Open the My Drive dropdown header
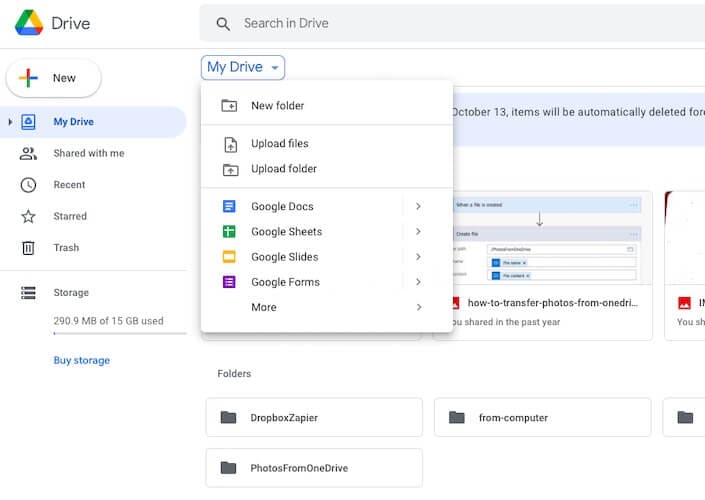 click(243, 67)
